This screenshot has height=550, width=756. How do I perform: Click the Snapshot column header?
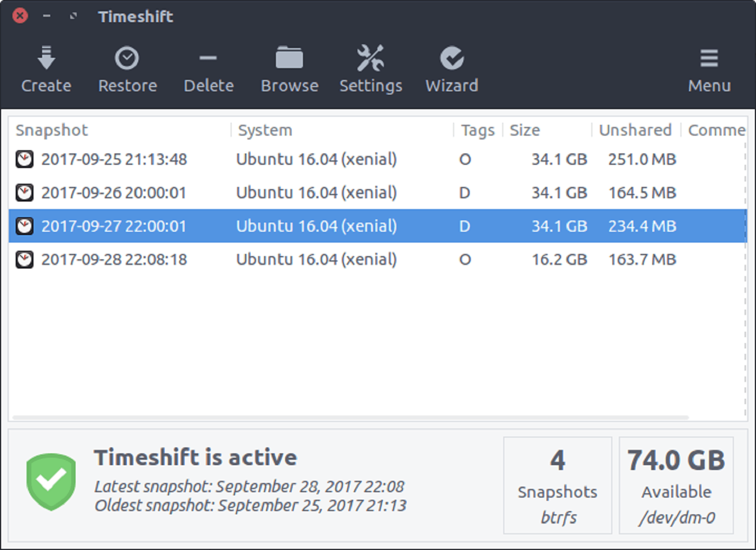click(51, 130)
